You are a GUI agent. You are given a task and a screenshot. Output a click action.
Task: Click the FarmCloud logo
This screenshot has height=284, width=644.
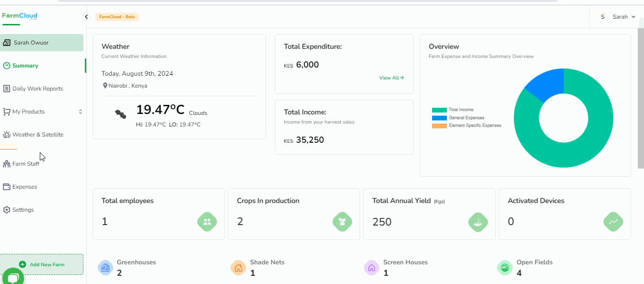(x=20, y=16)
